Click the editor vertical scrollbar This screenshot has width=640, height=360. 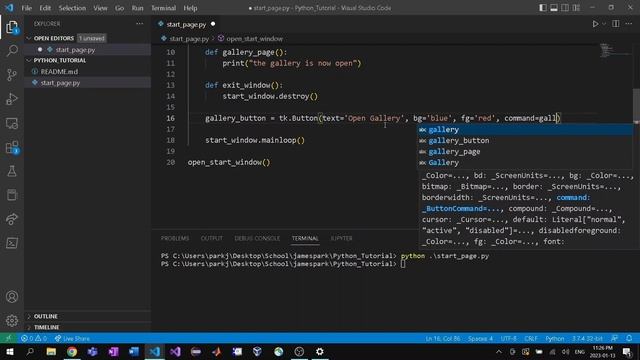(x=636, y=105)
